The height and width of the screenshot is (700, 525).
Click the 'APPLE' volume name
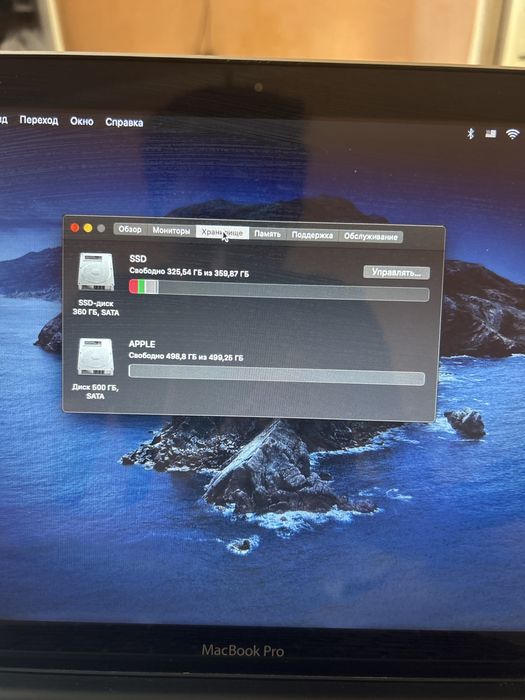(142, 344)
